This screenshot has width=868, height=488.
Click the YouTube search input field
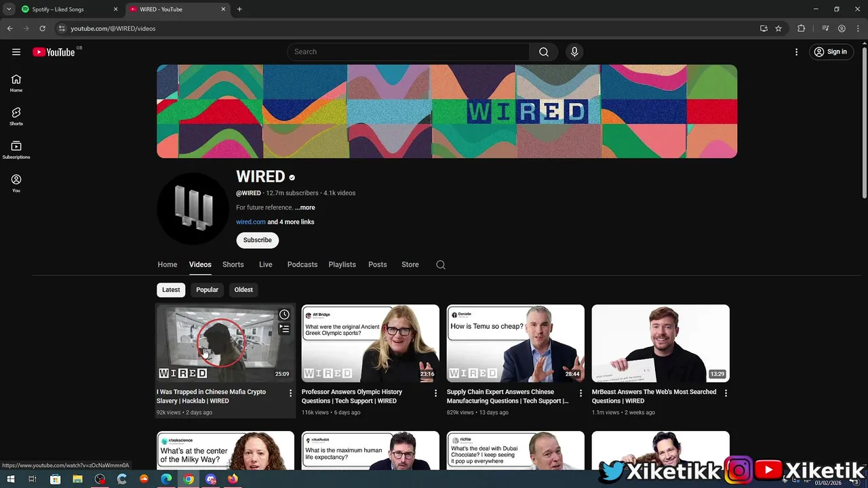point(408,52)
